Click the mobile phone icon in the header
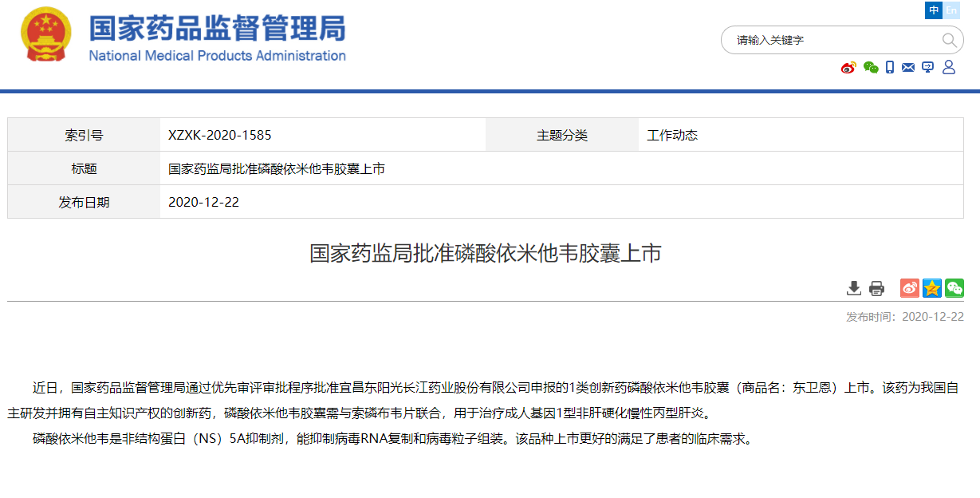The image size is (980, 498). pos(890,68)
